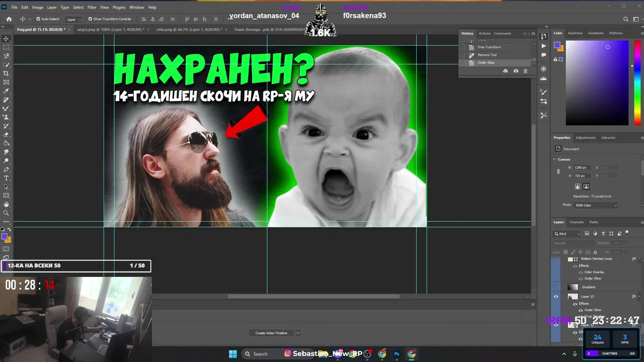Open the Plugins menu
644x362 pixels.
coord(119,8)
